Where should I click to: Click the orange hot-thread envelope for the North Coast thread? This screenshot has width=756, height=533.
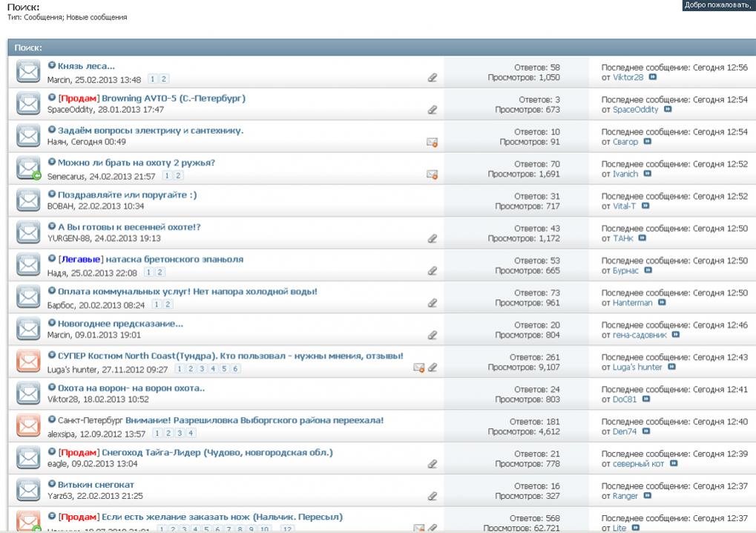28,362
